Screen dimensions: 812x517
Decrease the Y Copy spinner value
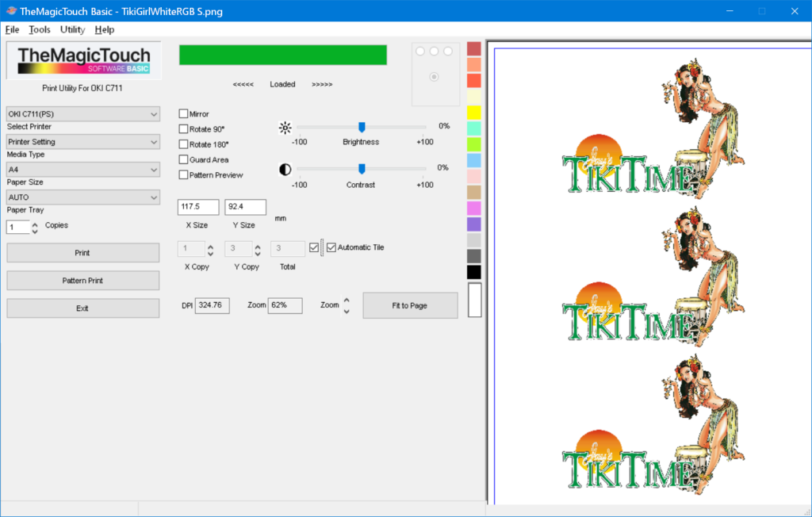[258, 254]
